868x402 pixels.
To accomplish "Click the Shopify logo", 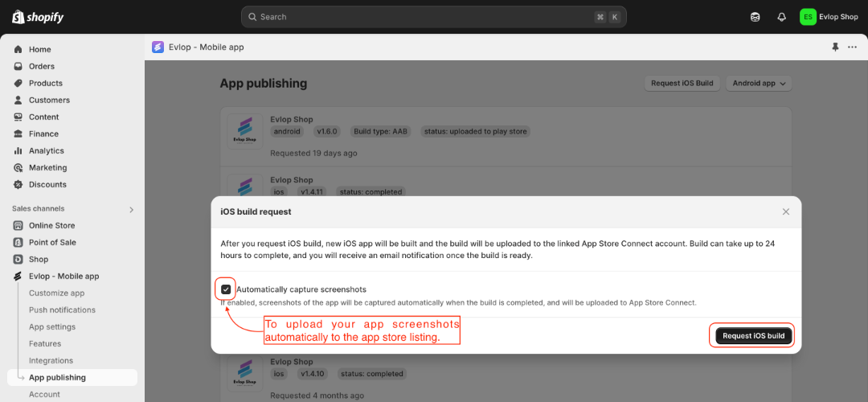I will pos(38,17).
